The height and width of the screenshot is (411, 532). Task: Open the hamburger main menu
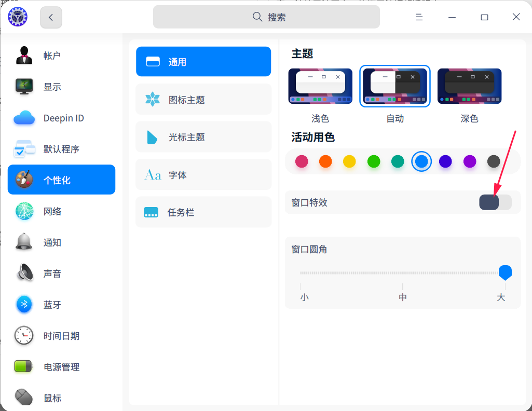(x=419, y=17)
